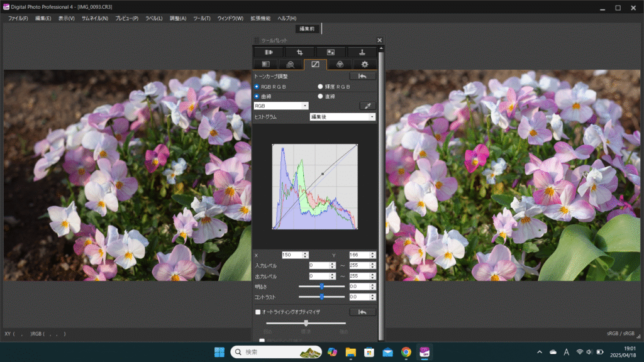Switch to the detail adjustment magnifier tab
Image resolution: width=644 pixels, height=362 pixels.
pyautogui.click(x=291, y=65)
